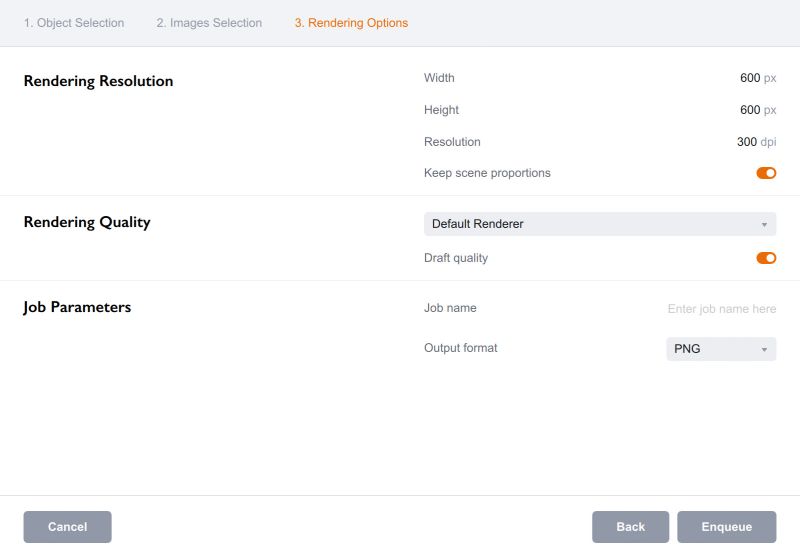Expand the PNG output format dropdown
This screenshot has height=555, width=800.
pyautogui.click(x=720, y=349)
